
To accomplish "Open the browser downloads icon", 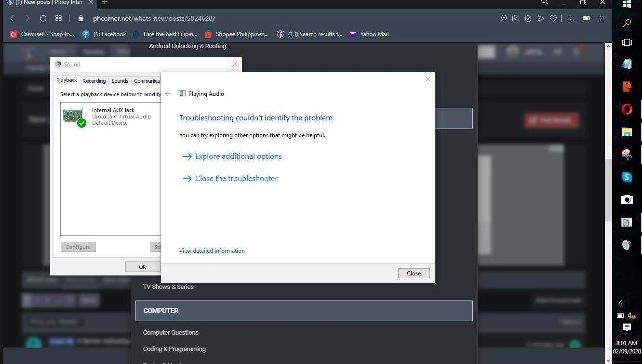I will (571, 18).
